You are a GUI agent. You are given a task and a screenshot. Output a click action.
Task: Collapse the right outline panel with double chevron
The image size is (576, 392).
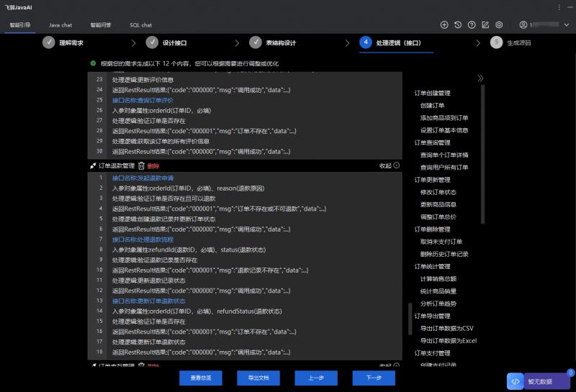(x=480, y=78)
